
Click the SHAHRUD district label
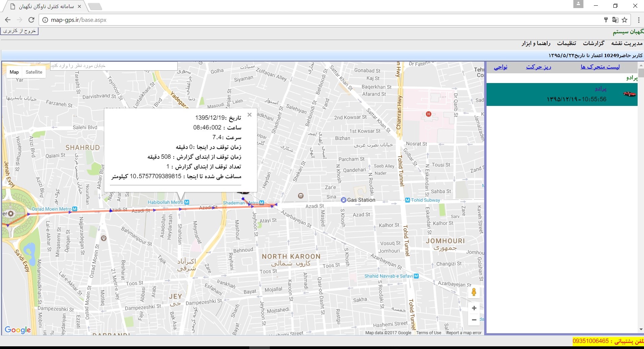point(82,148)
